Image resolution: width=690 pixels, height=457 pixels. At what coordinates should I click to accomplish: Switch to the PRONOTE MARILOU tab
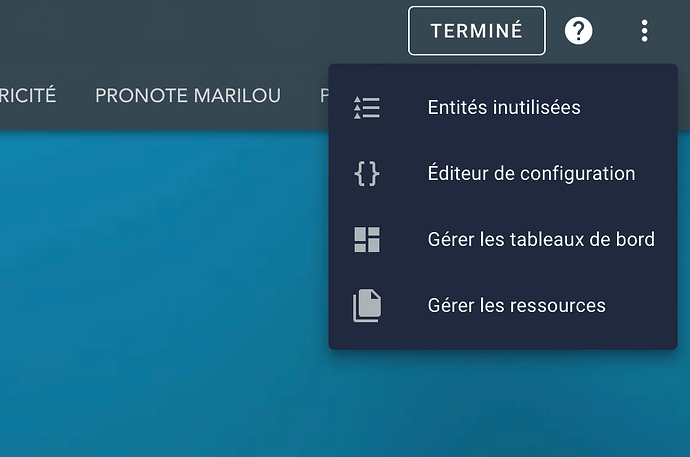188,95
